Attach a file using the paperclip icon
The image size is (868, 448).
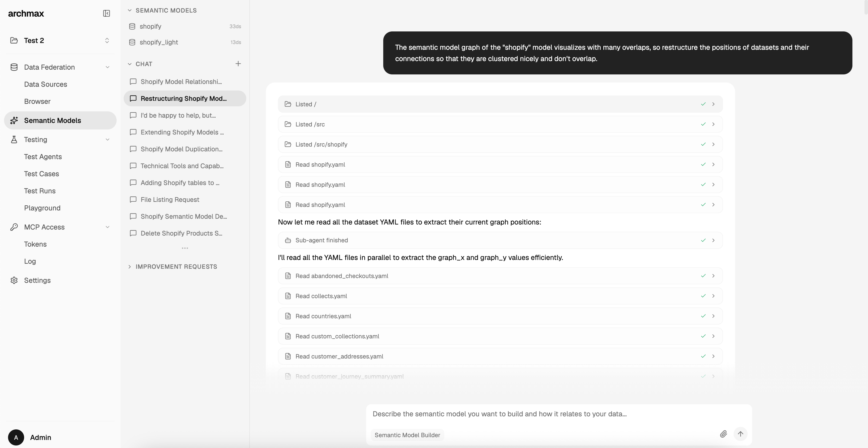tap(724, 434)
